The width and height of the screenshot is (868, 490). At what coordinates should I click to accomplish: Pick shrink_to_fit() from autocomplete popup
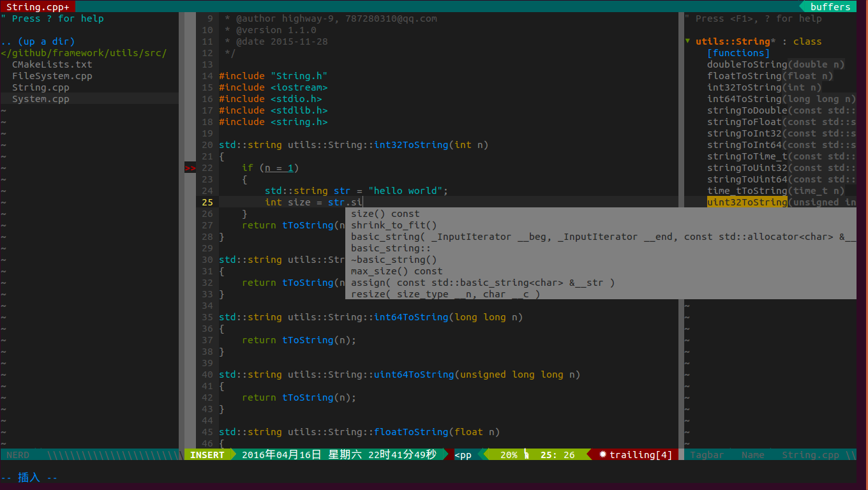click(394, 225)
